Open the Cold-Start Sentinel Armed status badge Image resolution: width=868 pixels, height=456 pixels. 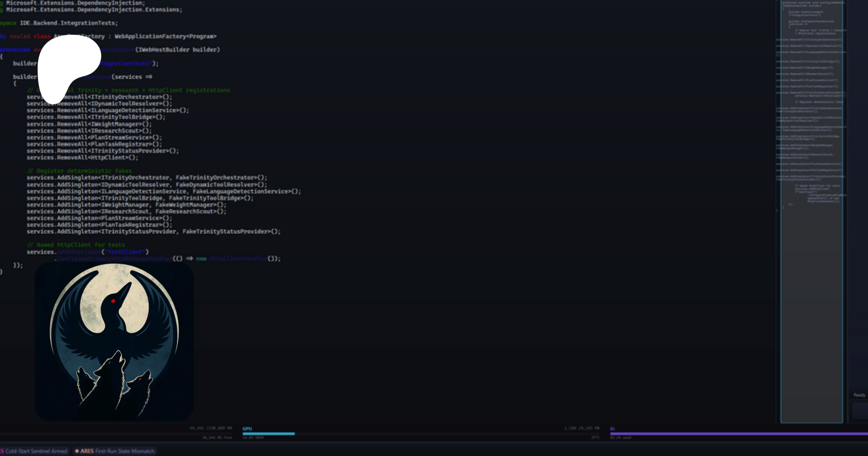click(x=35, y=451)
